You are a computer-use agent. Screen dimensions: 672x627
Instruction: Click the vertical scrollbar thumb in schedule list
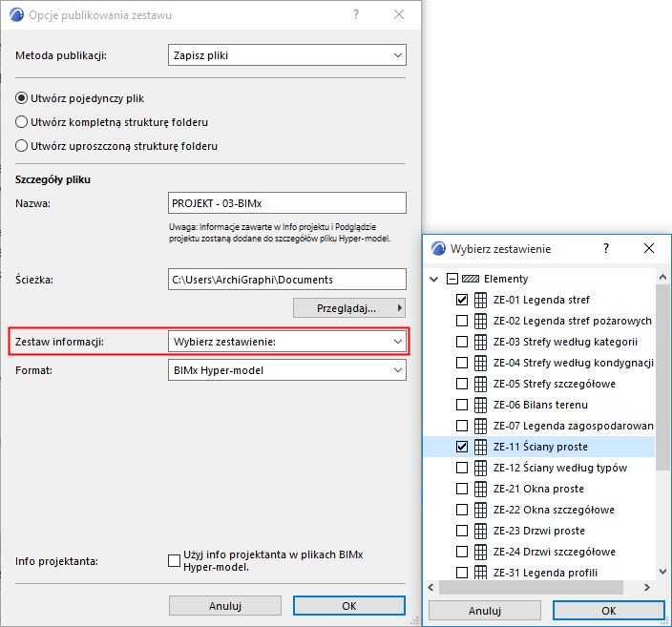[x=662, y=378]
